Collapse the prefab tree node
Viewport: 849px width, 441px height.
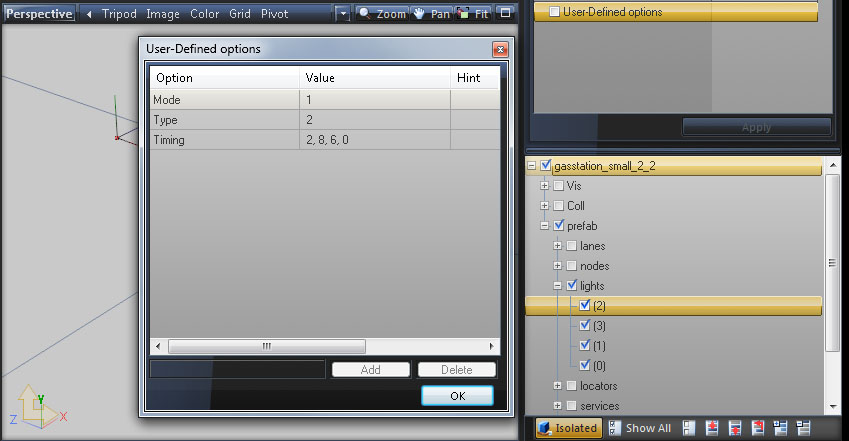click(x=545, y=226)
